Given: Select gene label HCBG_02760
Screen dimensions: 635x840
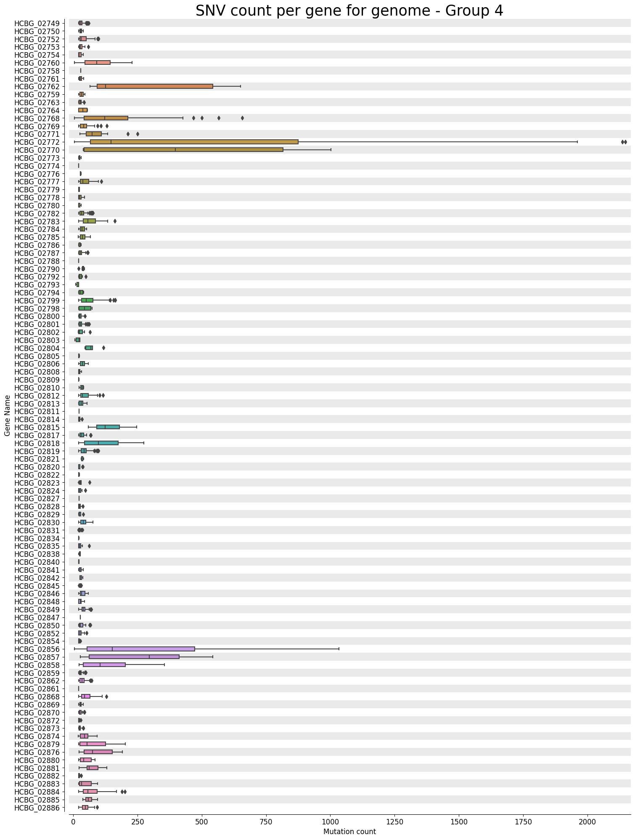Looking at the screenshot, I should point(34,63).
